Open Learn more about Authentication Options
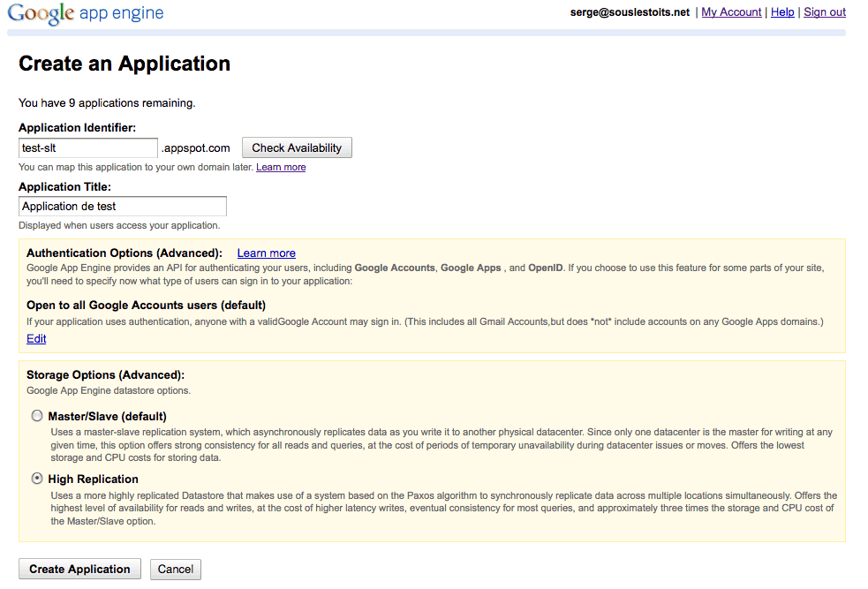 267,253
